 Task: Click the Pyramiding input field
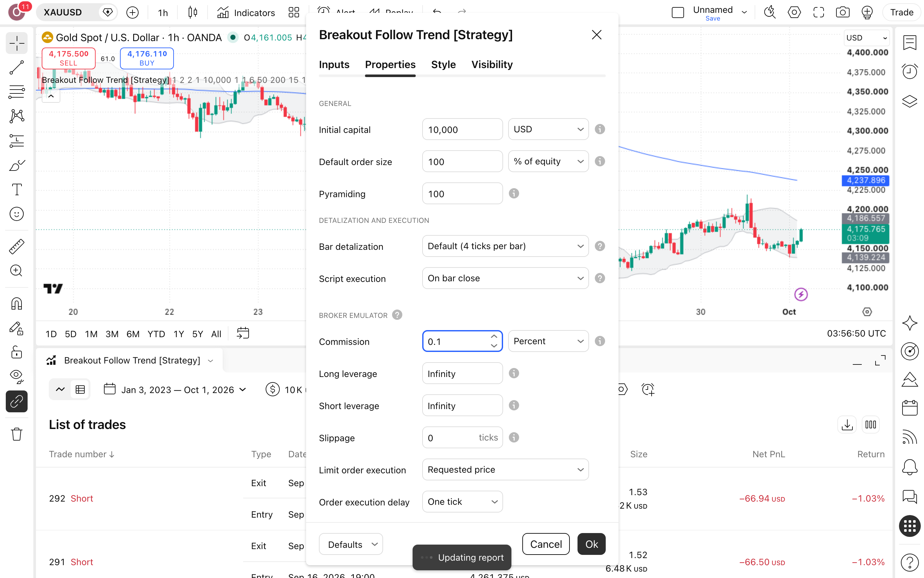[x=462, y=193]
